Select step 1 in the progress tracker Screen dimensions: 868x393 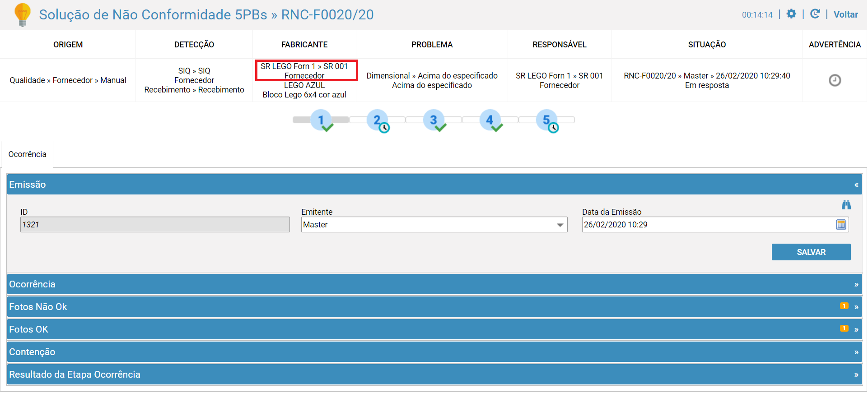[322, 120]
